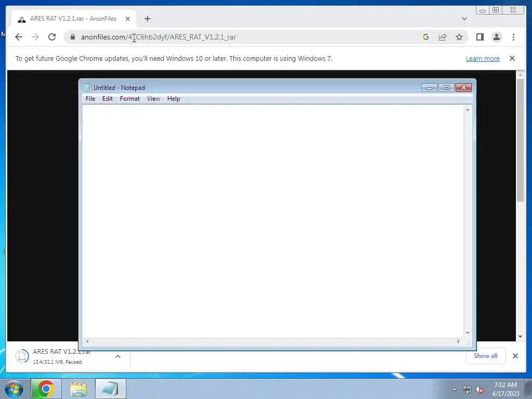Close the Untitled Notepad window
Viewport: 532px width, 399px height.
point(463,88)
